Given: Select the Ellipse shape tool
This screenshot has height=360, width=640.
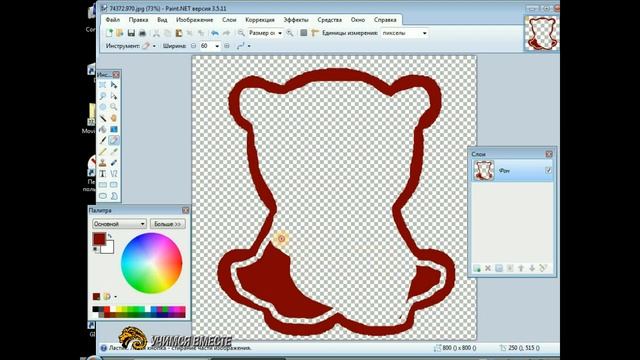Looking at the screenshot, I should [102, 196].
